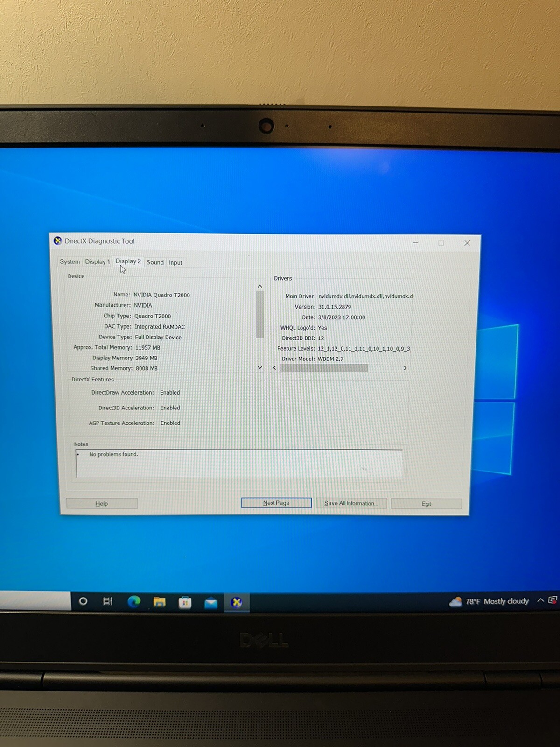Switch to the System tab

coord(70,262)
